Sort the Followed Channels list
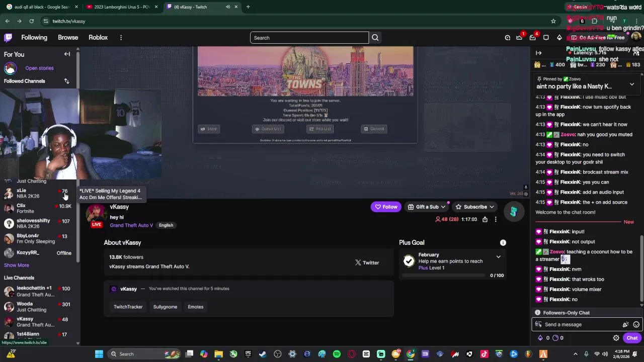The width and height of the screenshot is (644, 362). click(x=66, y=81)
